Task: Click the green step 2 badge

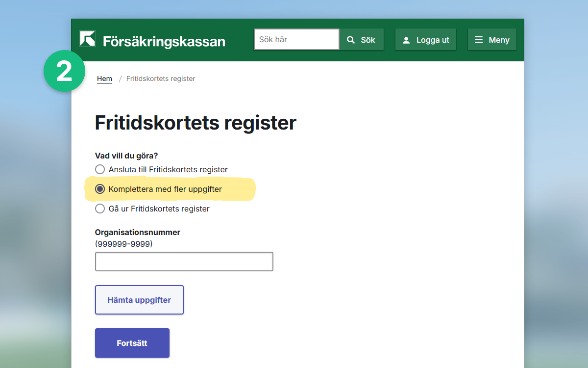Action: point(64,71)
